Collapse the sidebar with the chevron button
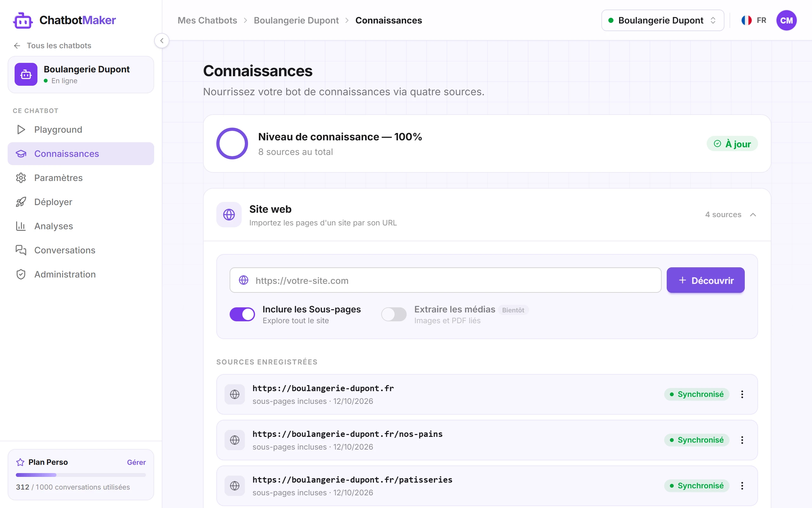This screenshot has height=508, width=812. tap(162, 41)
